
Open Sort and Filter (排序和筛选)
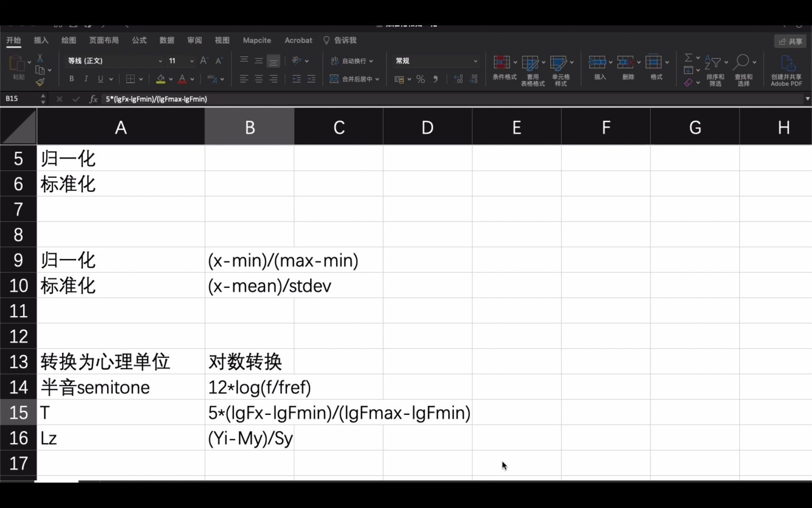coord(715,71)
